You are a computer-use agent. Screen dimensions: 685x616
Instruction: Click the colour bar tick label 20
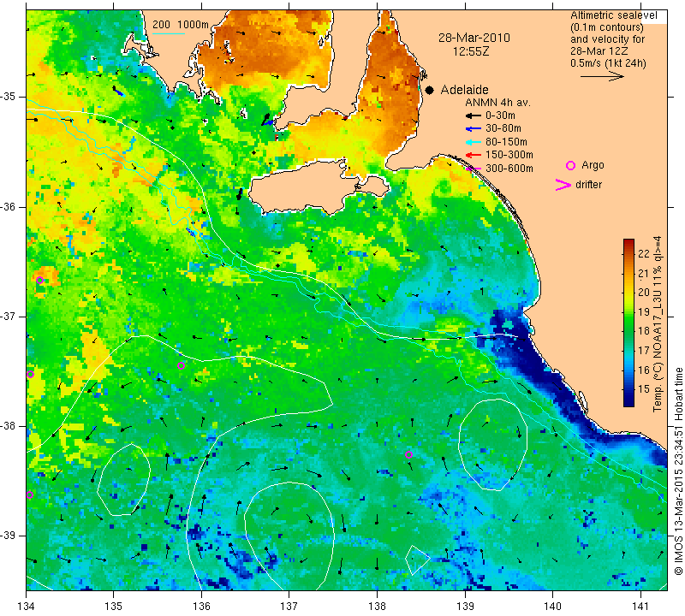click(x=644, y=292)
